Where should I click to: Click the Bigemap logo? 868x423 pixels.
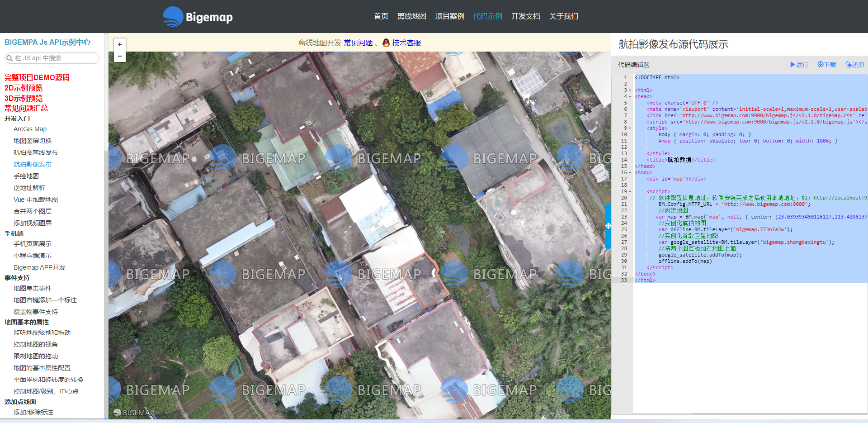point(198,17)
